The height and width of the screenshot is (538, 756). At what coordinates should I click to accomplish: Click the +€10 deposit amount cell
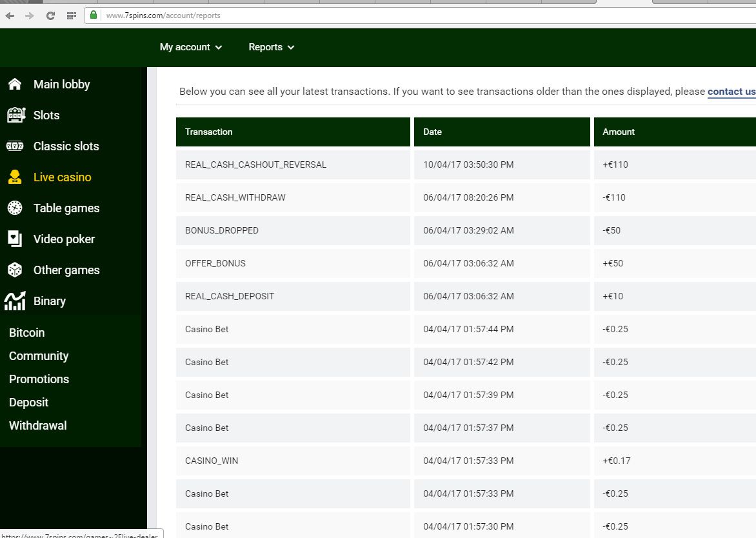(675, 296)
